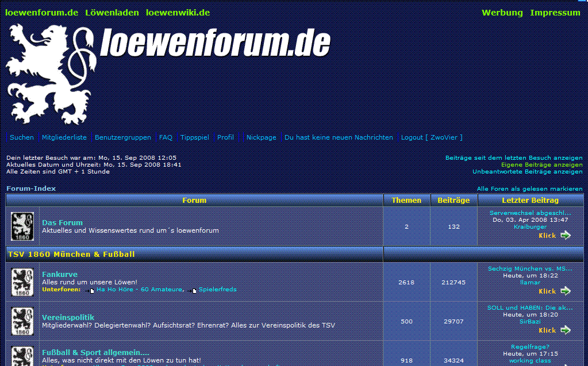588x366 pixels.
Task: Open the FAQ page
Action: coord(166,137)
